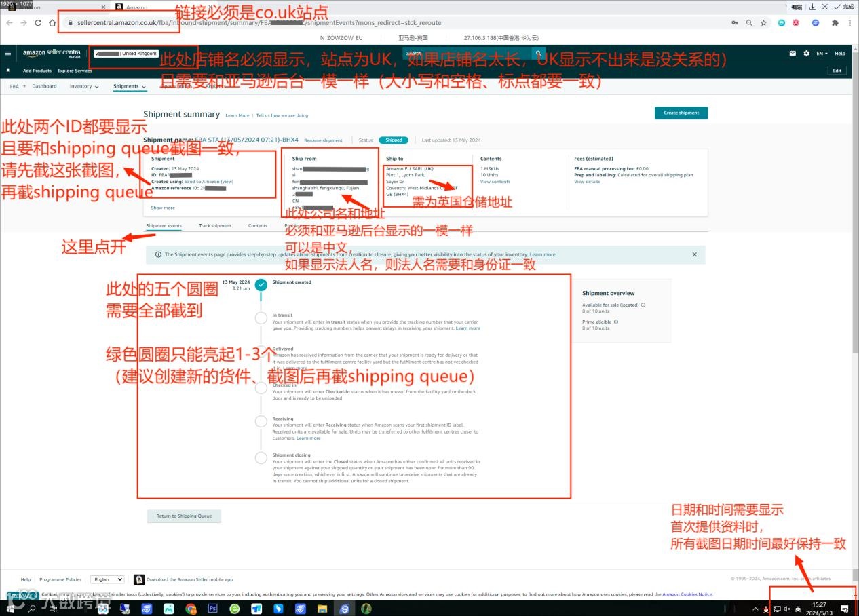The width and height of the screenshot is (859, 616).
Task: Open Photoshop from the taskbar
Action: click(212, 609)
